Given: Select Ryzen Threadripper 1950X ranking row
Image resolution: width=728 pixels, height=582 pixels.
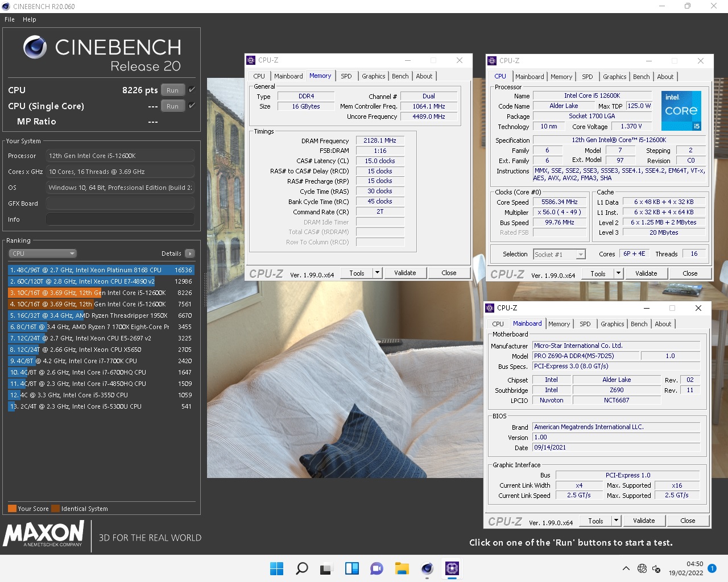Looking at the screenshot, I should (x=101, y=315).
